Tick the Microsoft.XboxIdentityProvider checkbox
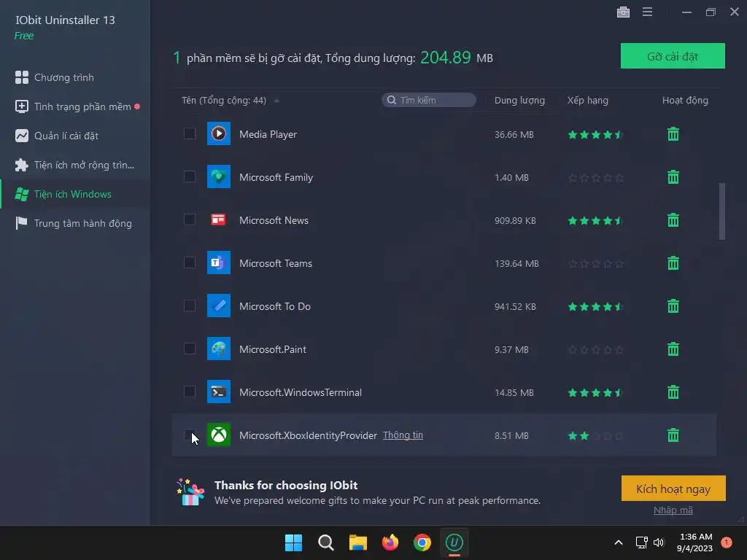747x560 pixels. click(190, 435)
